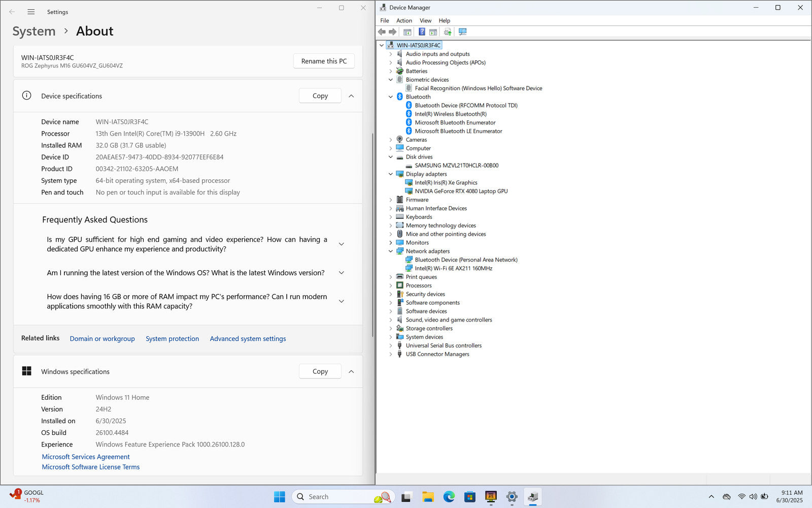The image size is (812, 508).
Task: Select Intel(R) Wi-Fi 6E AX211 160MHz adapter
Action: (454, 268)
